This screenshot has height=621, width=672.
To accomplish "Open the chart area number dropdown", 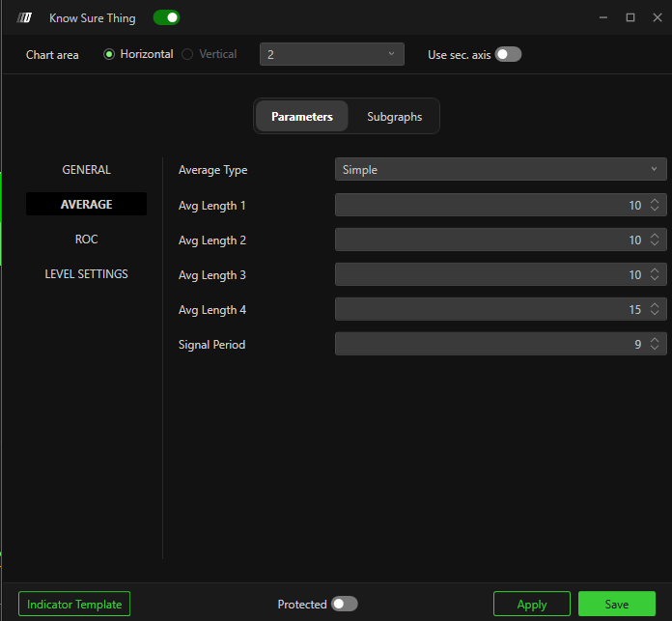I will point(331,55).
